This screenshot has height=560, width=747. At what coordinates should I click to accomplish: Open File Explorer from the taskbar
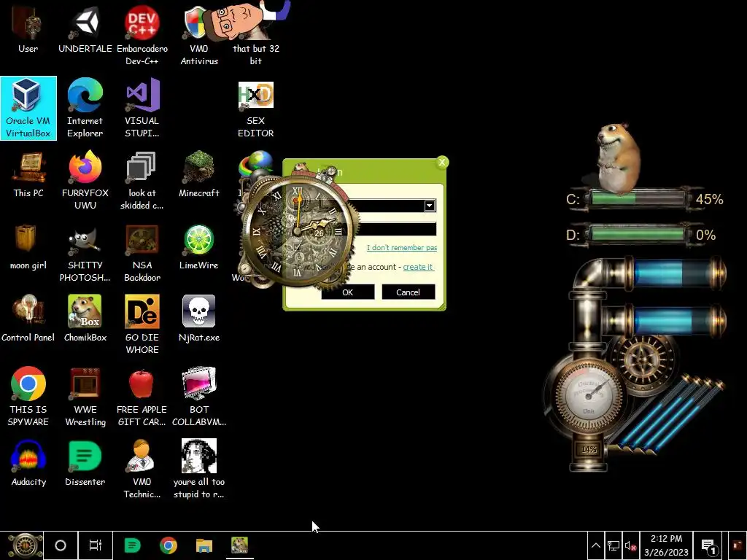[x=204, y=545]
